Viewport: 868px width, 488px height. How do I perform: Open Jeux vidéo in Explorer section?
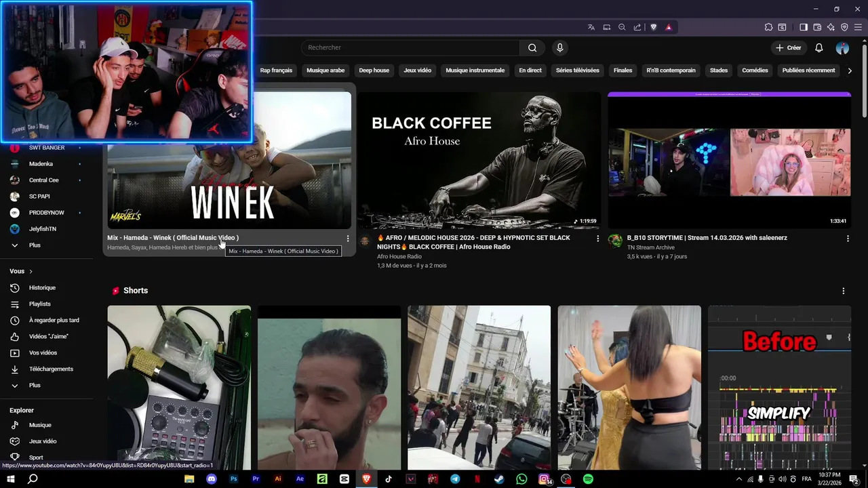click(x=43, y=441)
